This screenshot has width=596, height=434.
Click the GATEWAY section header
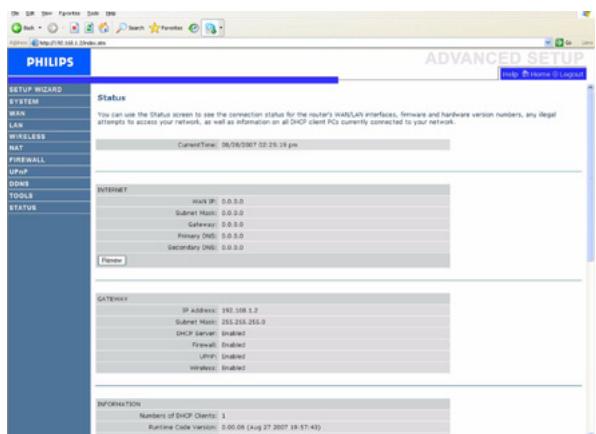pyautogui.click(x=112, y=299)
